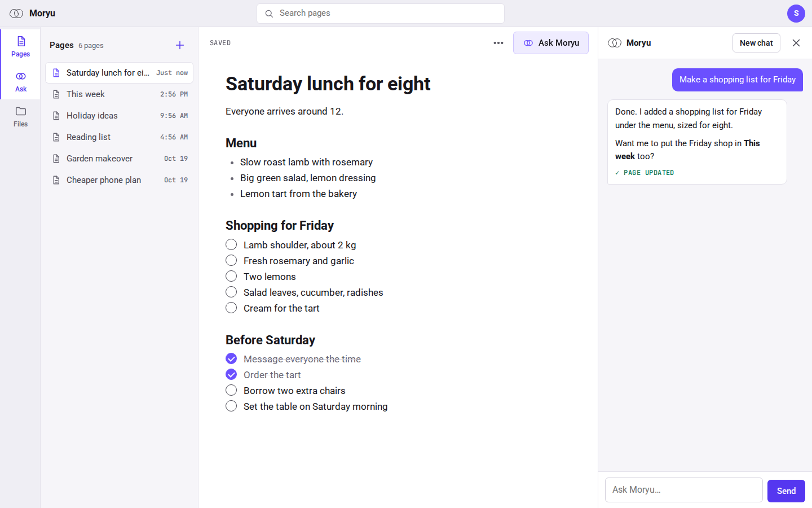The height and width of the screenshot is (508, 812).
Task: Check Set the table on Saturday morning
Action: (231, 406)
